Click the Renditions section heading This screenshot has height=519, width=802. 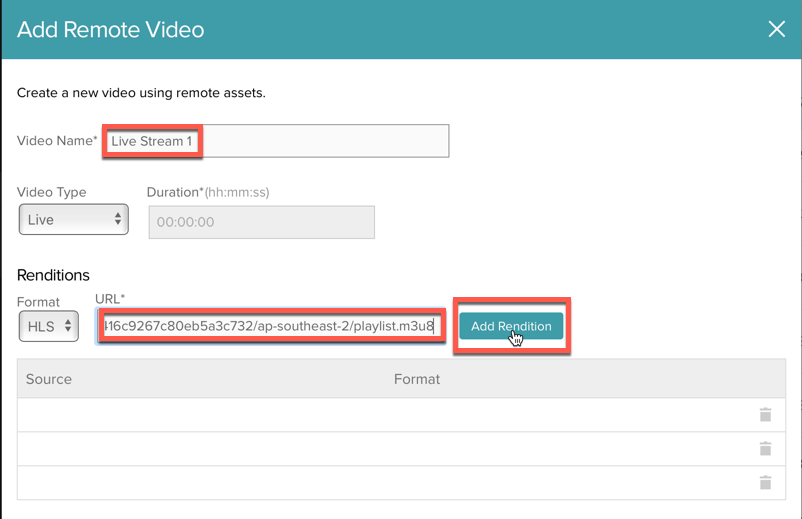pyautogui.click(x=53, y=275)
